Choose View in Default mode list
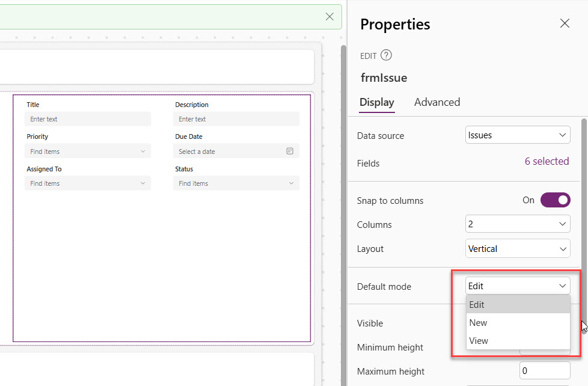The height and width of the screenshot is (386, 588). (x=518, y=341)
